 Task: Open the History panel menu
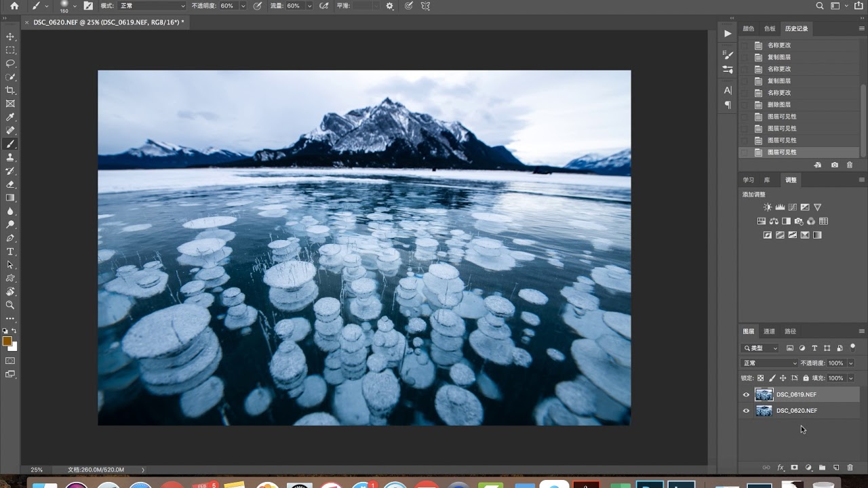click(862, 28)
